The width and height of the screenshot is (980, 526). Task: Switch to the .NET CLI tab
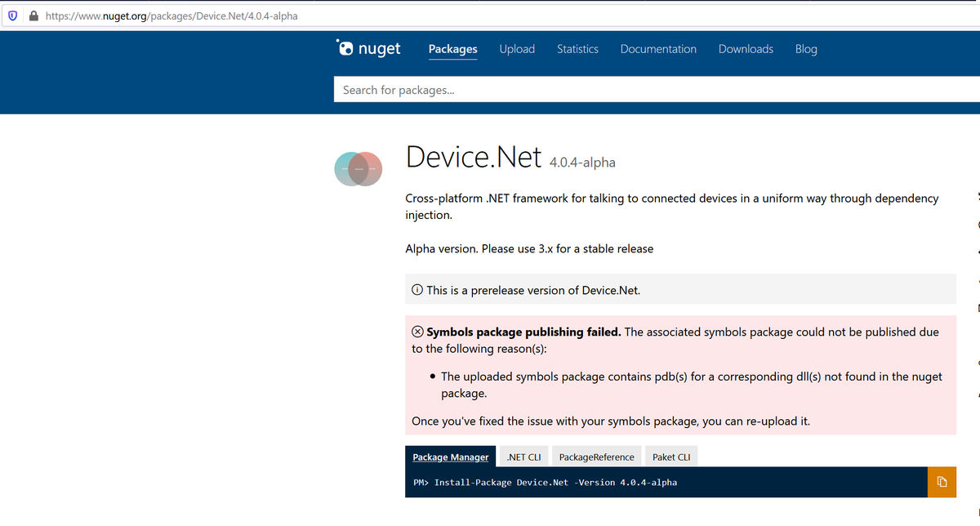(x=523, y=457)
